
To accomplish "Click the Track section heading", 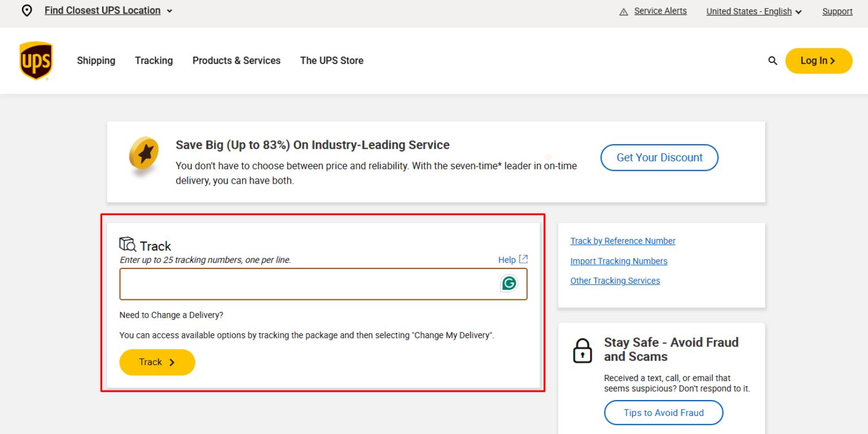I will point(155,246).
